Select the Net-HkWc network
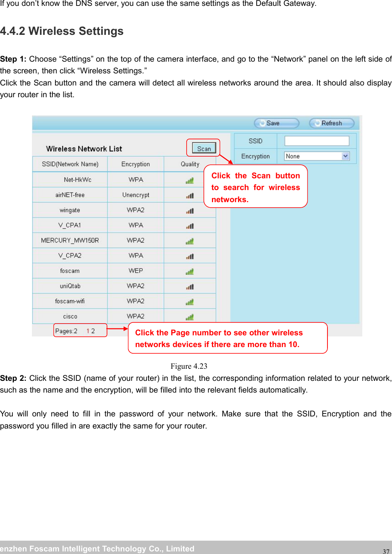 pos(77,180)
